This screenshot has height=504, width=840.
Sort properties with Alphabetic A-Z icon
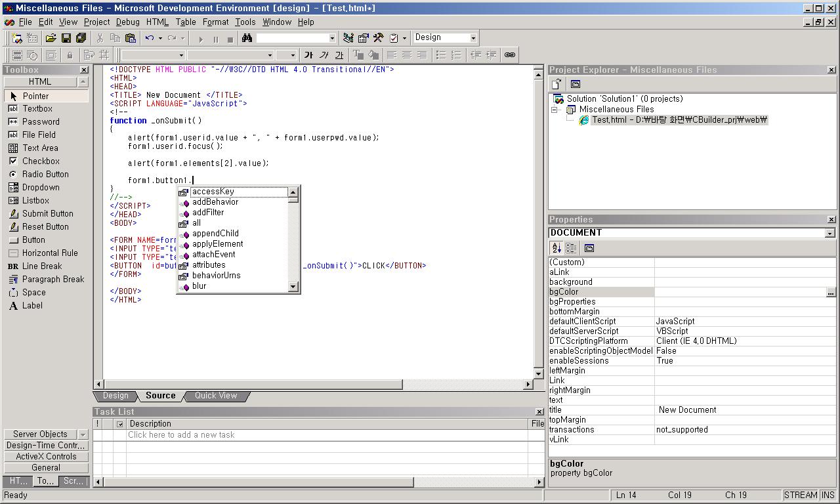coord(556,248)
